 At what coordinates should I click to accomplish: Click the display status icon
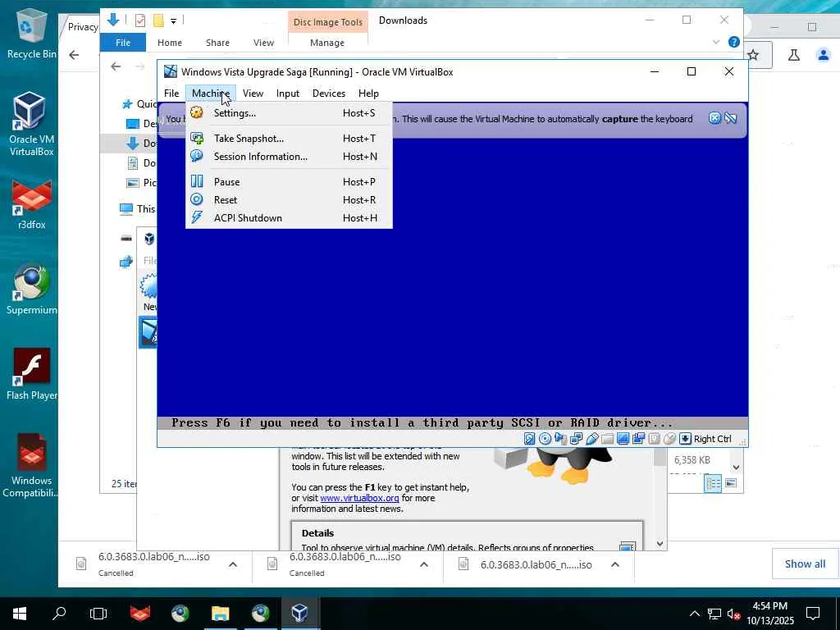coord(623,439)
